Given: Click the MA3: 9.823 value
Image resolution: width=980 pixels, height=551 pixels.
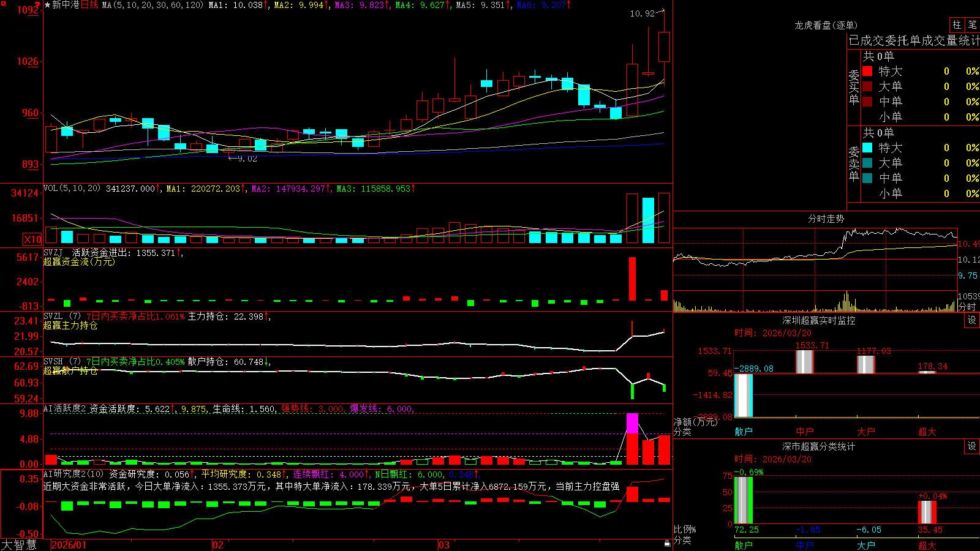Looking at the screenshot, I should pyautogui.click(x=361, y=5).
